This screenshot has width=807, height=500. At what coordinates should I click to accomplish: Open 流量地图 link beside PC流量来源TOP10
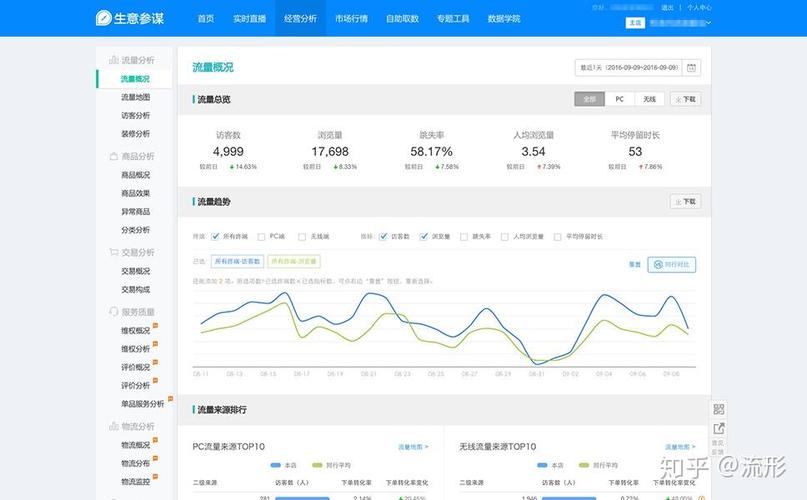tap(413, 447)
